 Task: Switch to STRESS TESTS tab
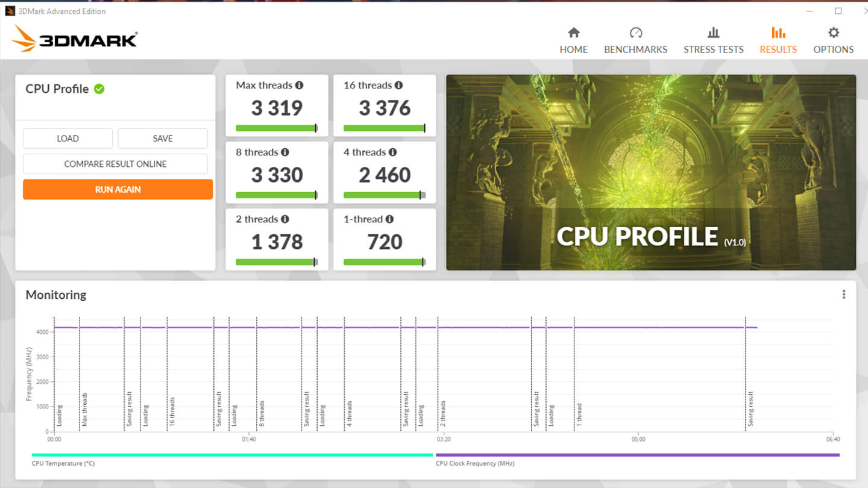713,40
